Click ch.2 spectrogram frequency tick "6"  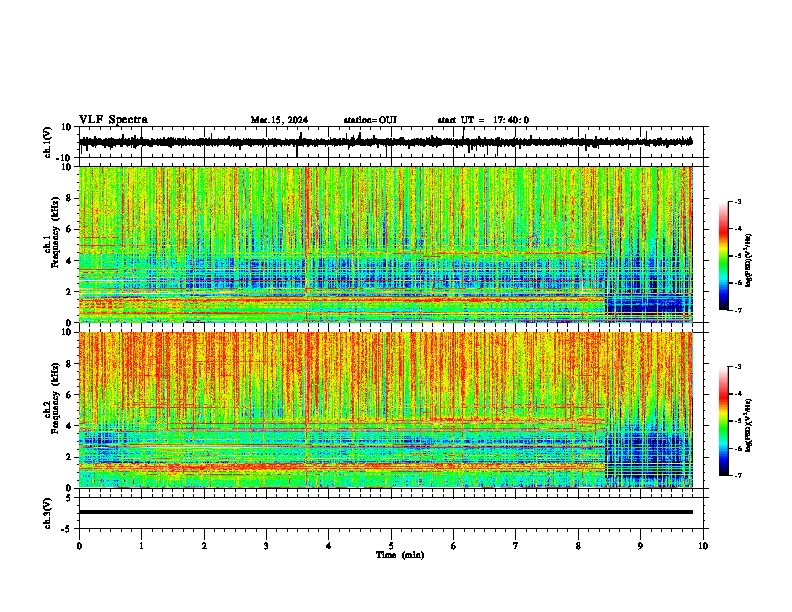(x=70, y=395)
